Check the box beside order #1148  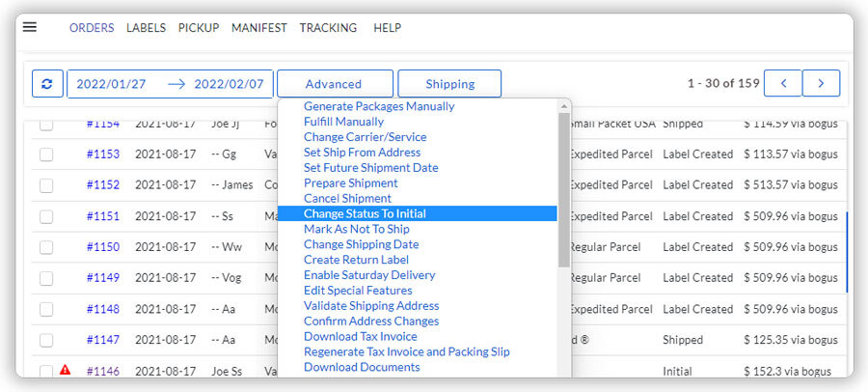pyautogui.click(x=46, y=310)
